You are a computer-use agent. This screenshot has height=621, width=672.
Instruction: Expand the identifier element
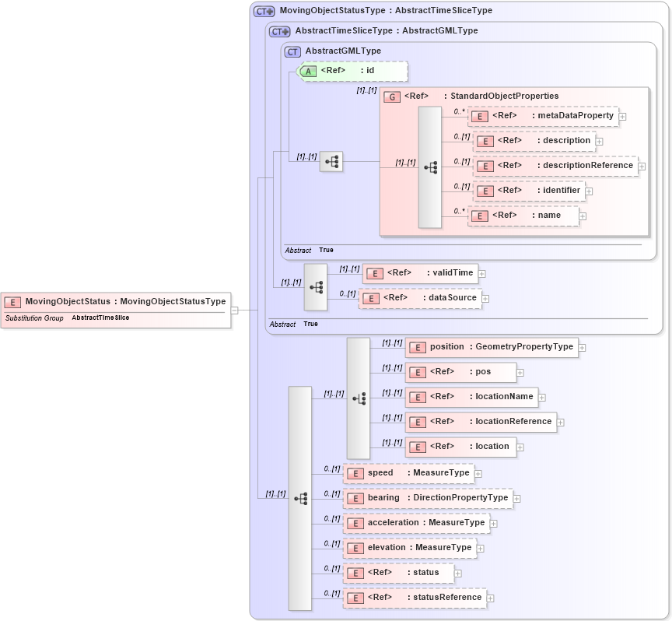[x=590, y=191]
